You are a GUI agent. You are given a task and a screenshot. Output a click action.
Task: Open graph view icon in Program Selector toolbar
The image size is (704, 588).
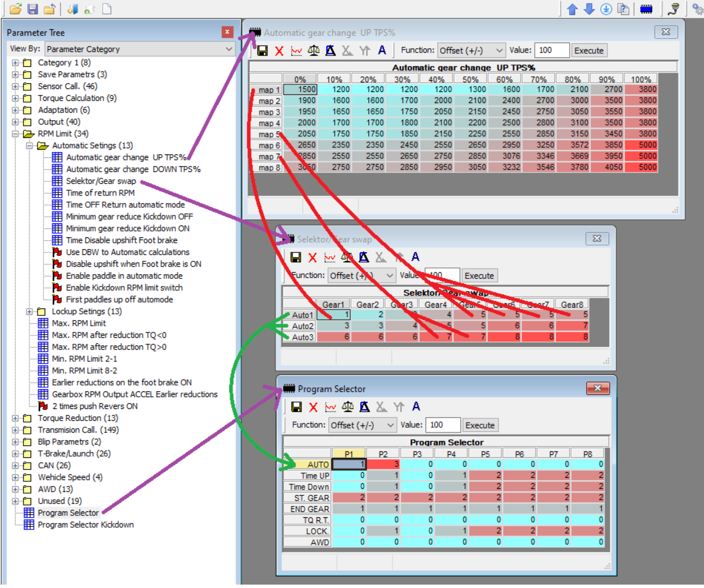pos(331,407)
